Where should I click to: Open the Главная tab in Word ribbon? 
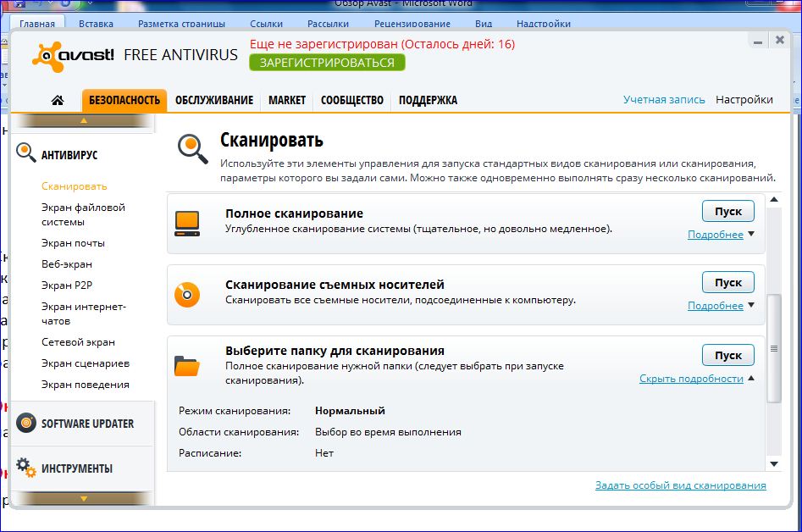click(x=36, y=24)
